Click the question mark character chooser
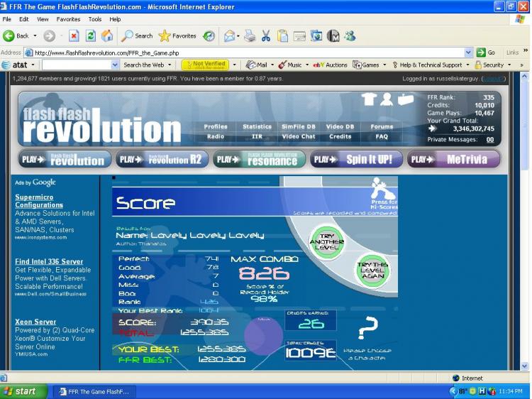Image resolution: width=532 pixels, height=399 pixels. pos(367,328)
